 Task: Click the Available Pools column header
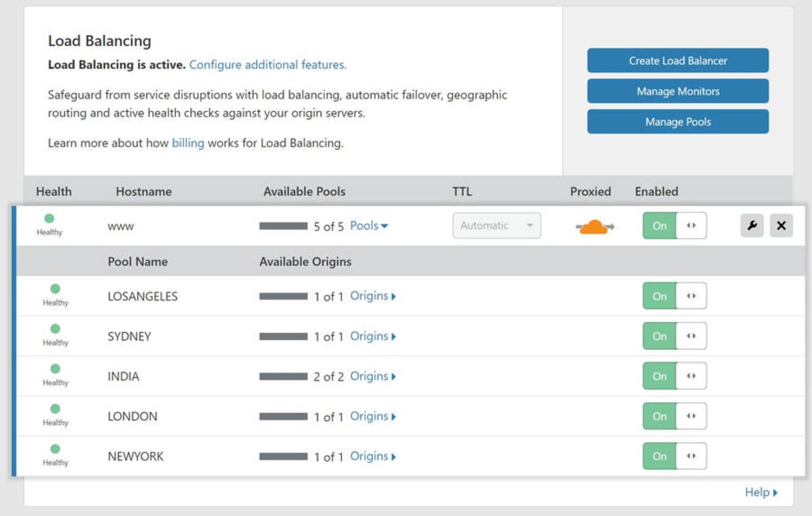click(304, 192)
